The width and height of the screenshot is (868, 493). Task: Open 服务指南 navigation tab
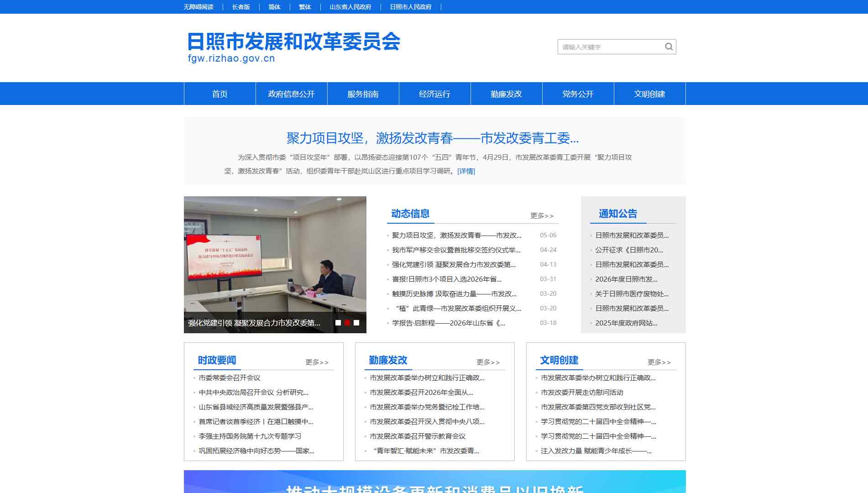[x=363, y=94]
